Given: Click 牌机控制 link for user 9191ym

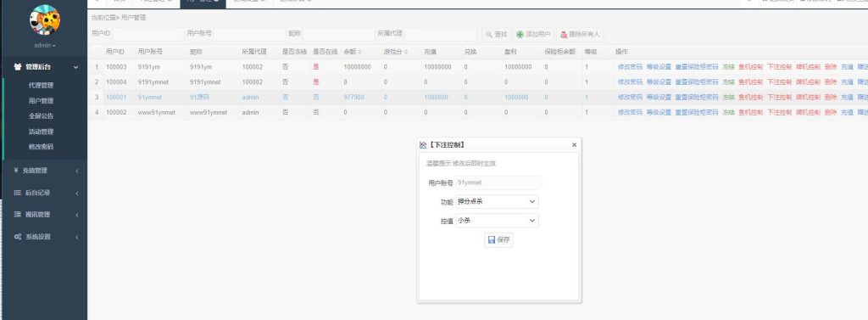Looking at the screenshot, I should click(x=808, y=67).
